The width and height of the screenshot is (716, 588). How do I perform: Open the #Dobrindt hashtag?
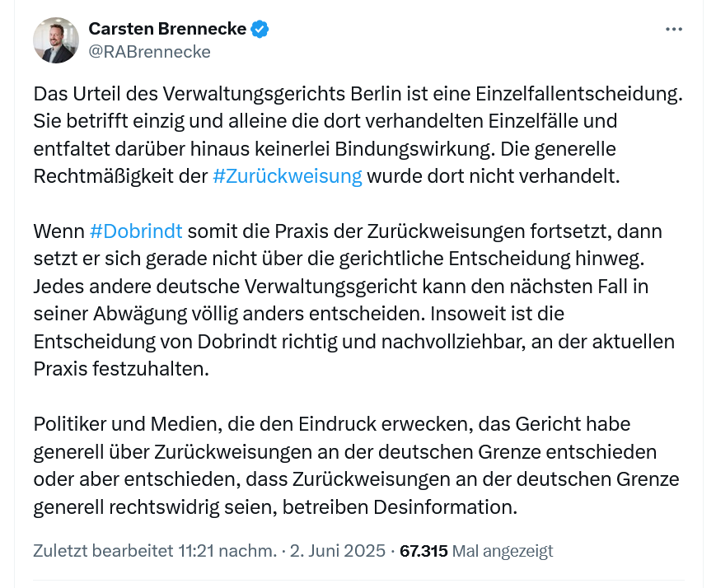pyautogui.click(x=135, y=231)
